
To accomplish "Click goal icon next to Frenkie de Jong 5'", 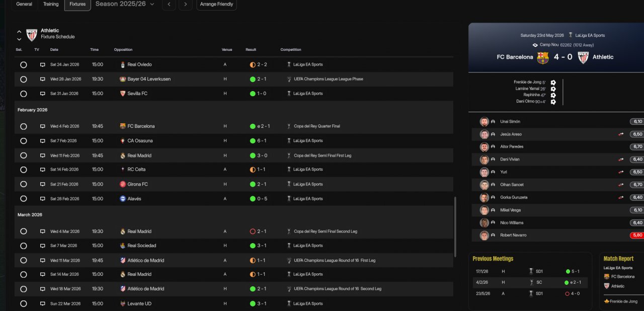I will [553, 83].
